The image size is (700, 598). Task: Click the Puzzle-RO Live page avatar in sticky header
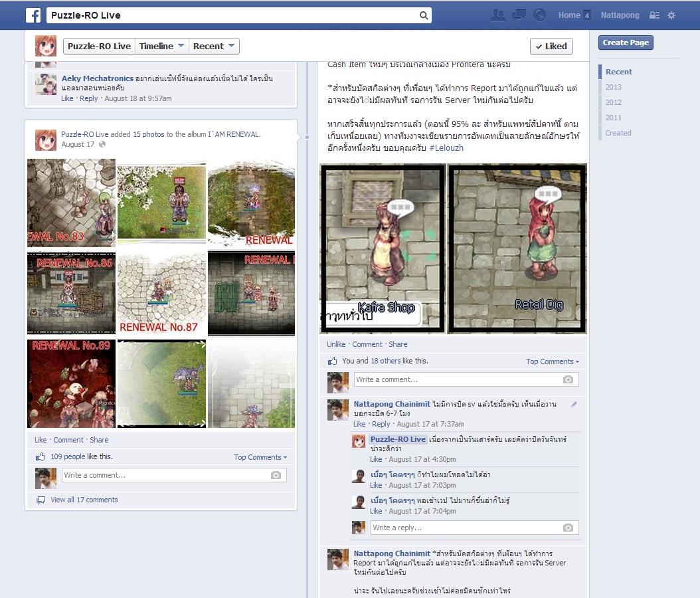(46, 46)
